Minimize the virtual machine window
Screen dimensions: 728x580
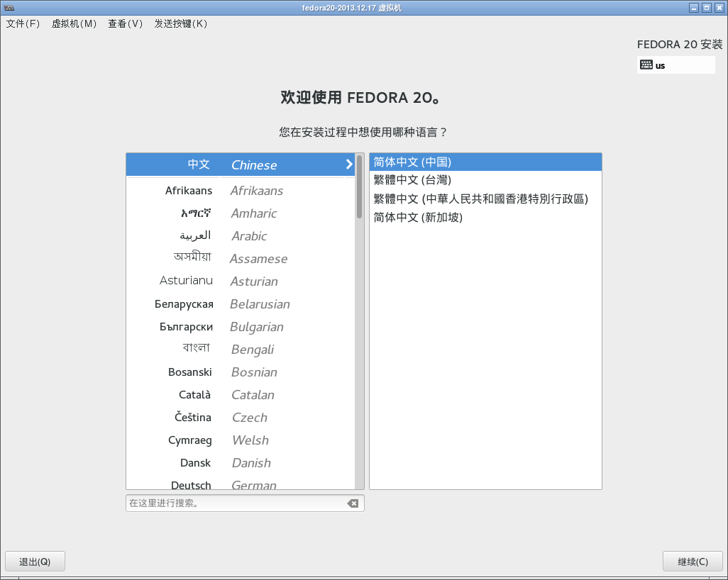tap(694, 7)
